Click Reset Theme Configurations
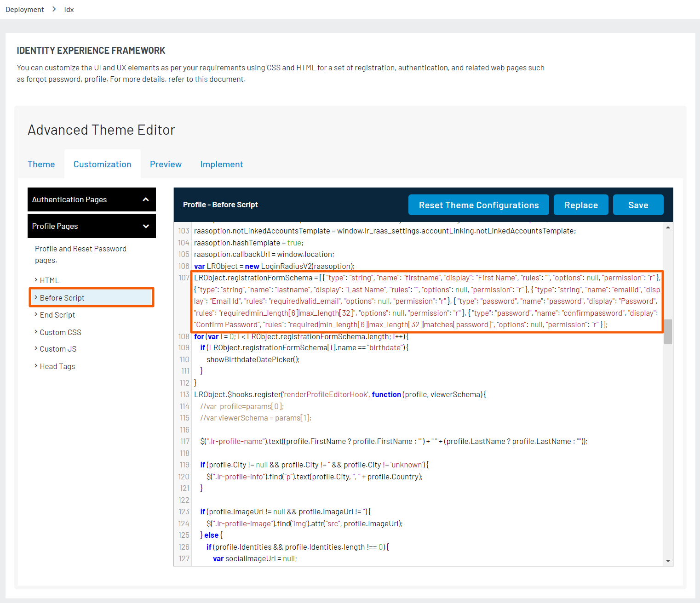This screenshot has height=603, width=700. [478, 205]
